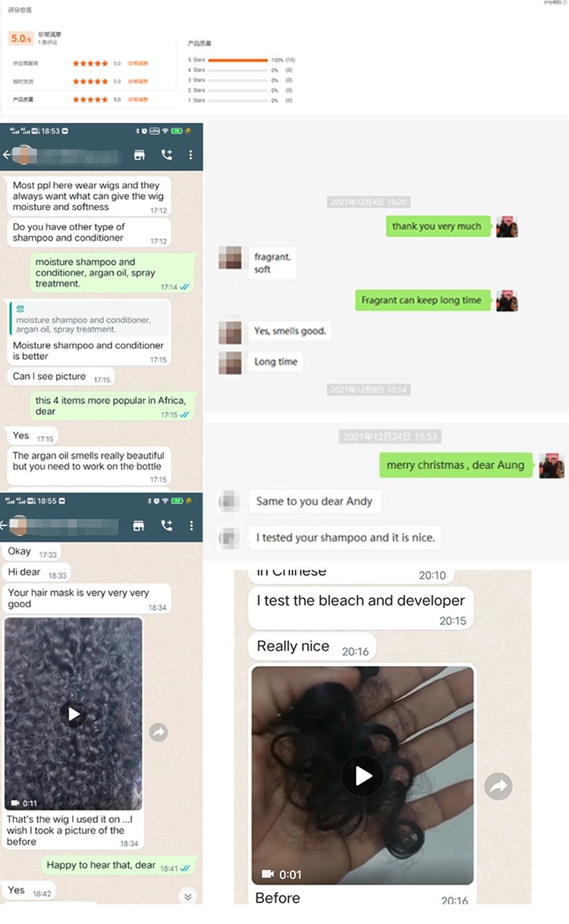Play the 0:11 curly wig video
569x924 pixels.
(x=74, y=714)
